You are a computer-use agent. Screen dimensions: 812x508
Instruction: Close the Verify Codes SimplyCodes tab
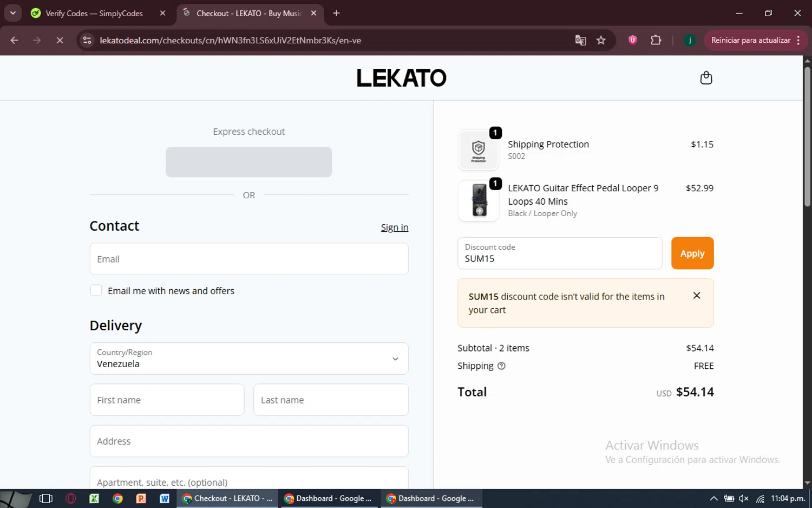(x=162, y=13)
